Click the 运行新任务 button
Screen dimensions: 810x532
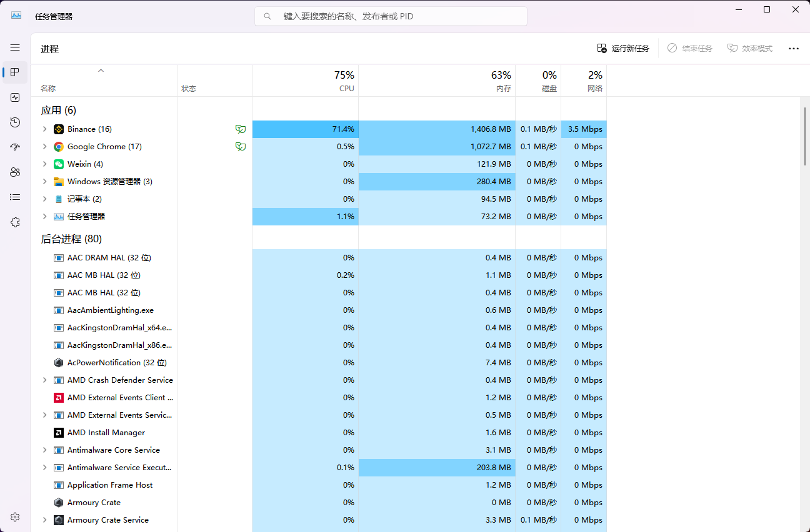coord(623,49)
